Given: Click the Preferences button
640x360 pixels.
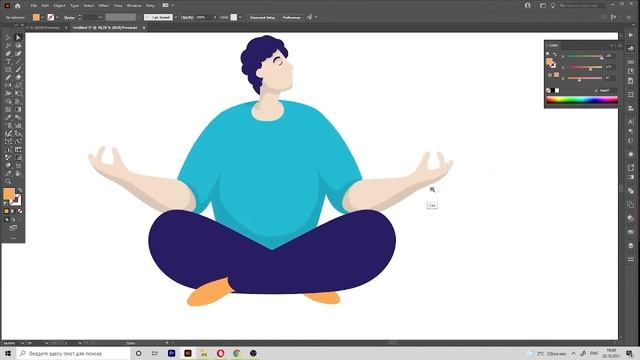Looking at the screenshot, I should pos(291,17).
